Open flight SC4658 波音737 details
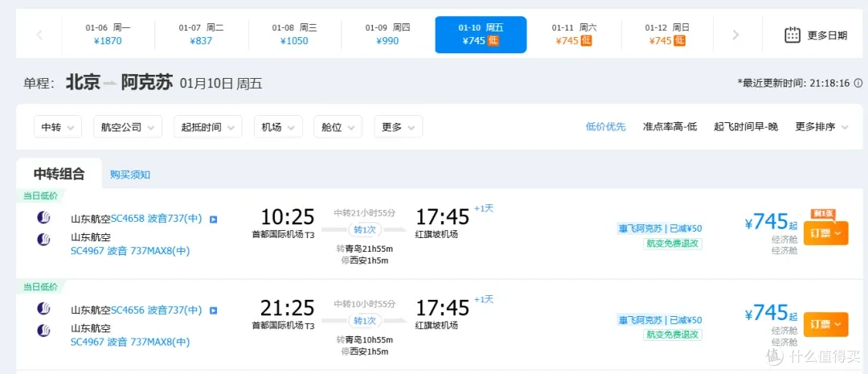 (157, 218)
